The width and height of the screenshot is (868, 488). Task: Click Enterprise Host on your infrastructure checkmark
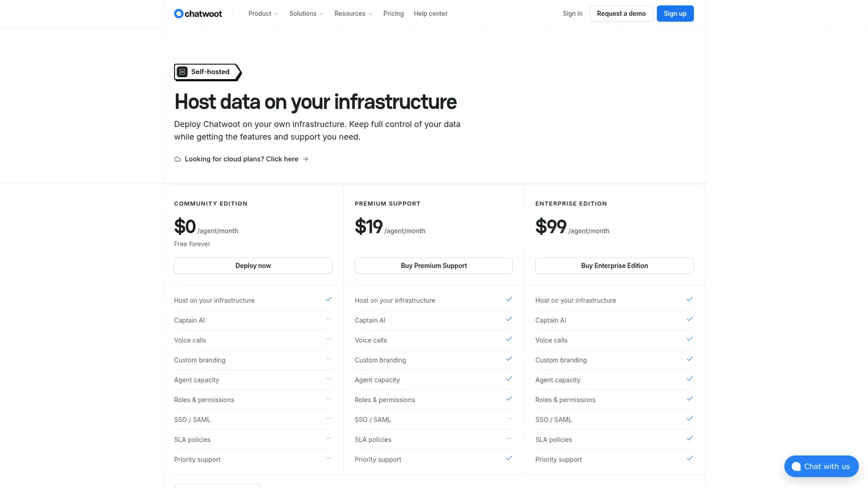[x=689, y=299]
